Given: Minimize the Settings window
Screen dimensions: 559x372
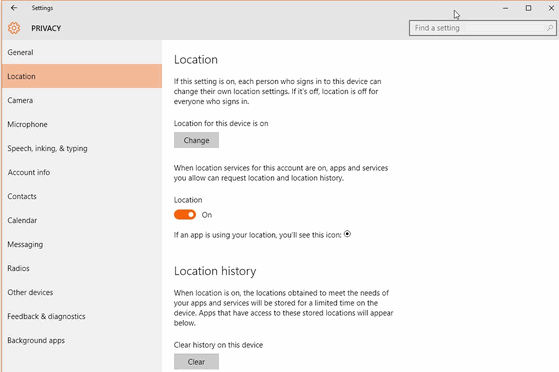Looking at the screenshot, I should (505, 8).
